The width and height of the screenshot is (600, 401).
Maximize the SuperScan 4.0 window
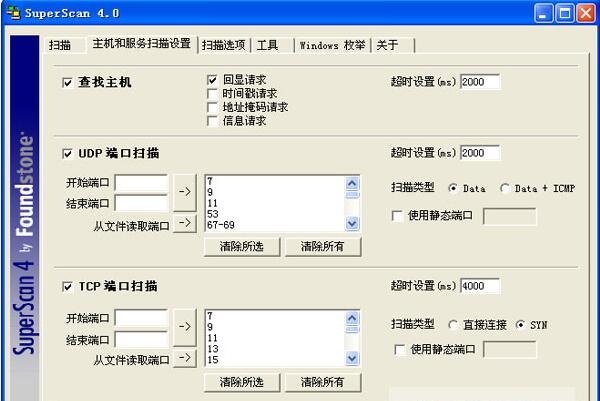[x=565, y=13]
